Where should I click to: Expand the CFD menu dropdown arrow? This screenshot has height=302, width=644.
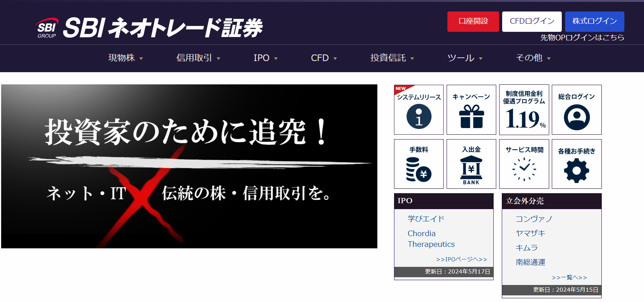click(335, 58)
